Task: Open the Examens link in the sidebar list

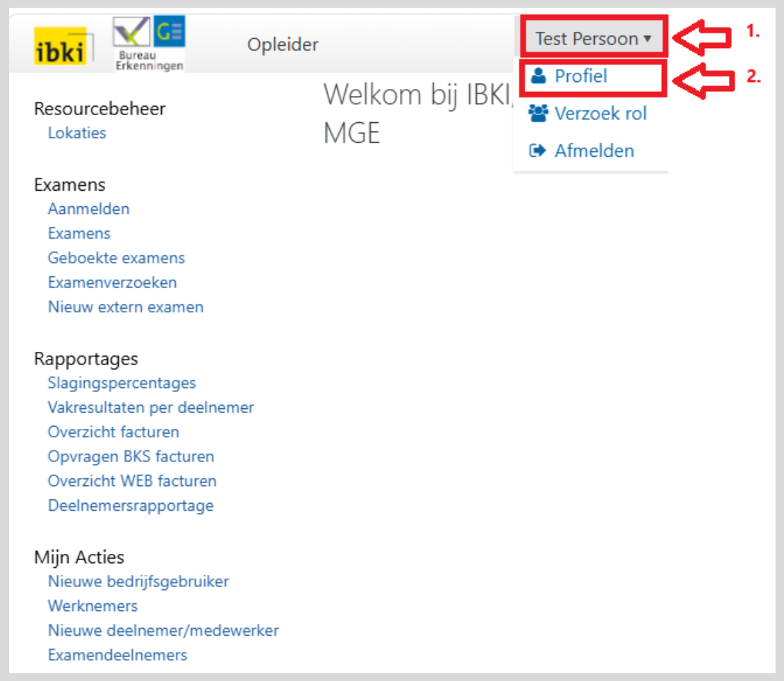Action: point(79,233)
